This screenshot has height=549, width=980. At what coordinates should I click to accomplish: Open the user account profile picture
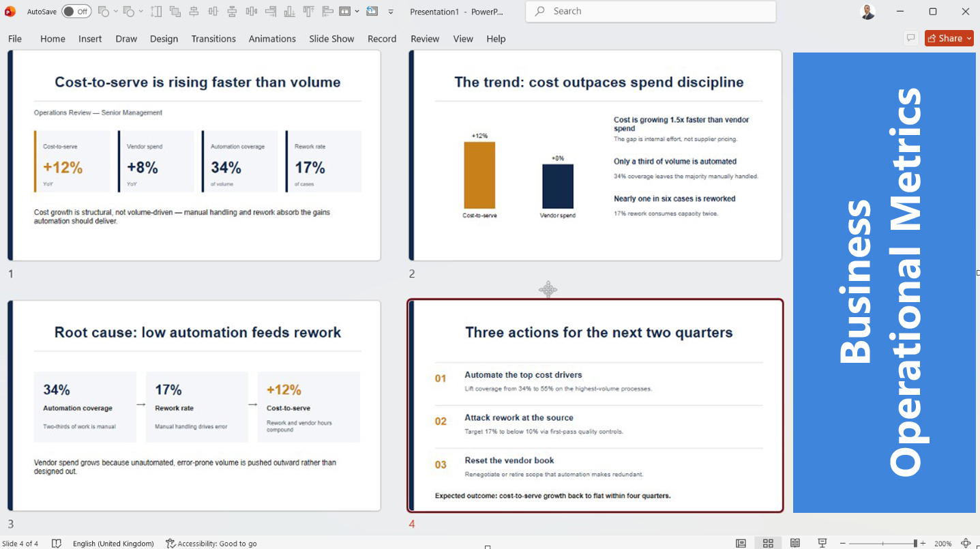click(x=867, y=12)
